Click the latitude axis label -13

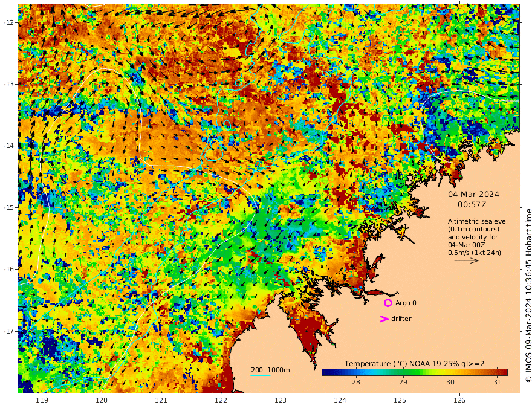10,84
